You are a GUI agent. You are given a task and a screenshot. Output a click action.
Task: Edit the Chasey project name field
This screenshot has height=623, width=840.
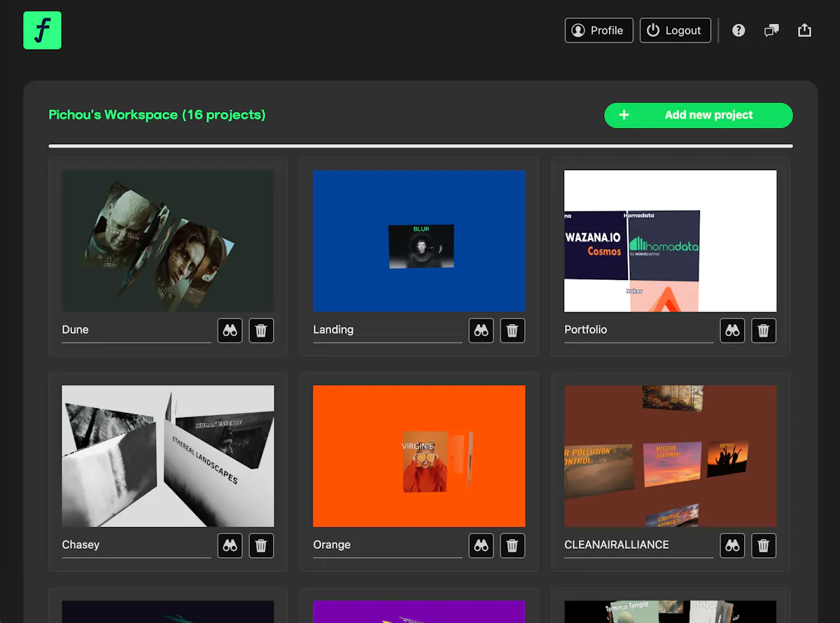(136, 545)
